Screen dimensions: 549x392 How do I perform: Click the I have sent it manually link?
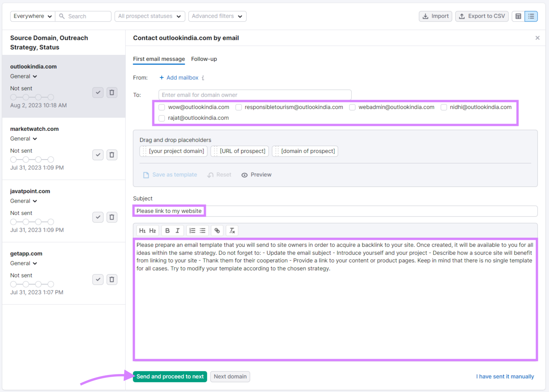[505, 376]
